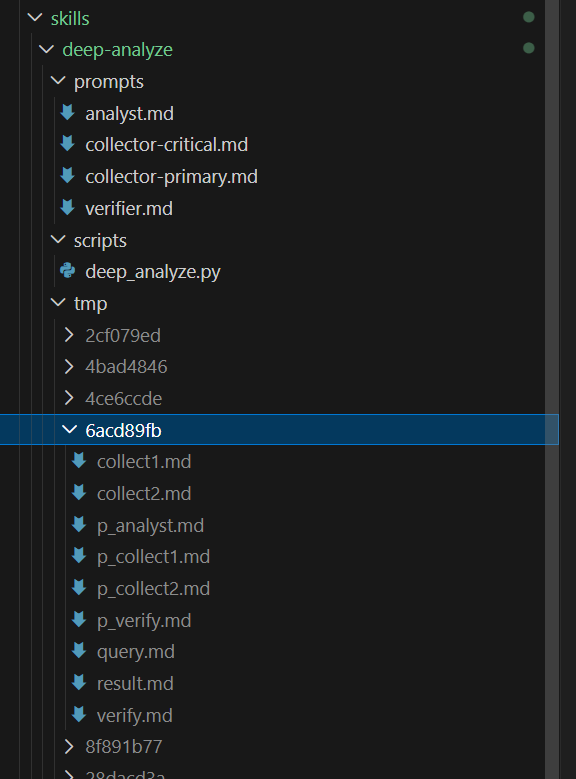Open collector-primary.md file

point(171,177)
